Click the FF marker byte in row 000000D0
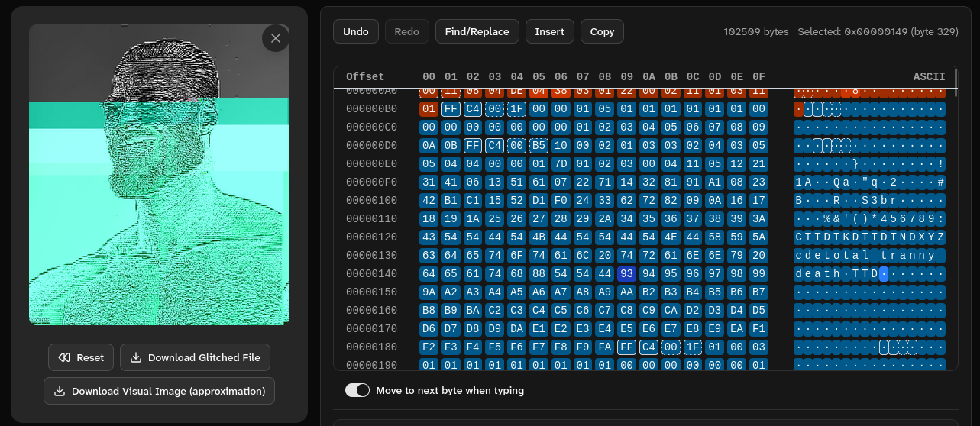980x426 pixels. pos(473,146)
